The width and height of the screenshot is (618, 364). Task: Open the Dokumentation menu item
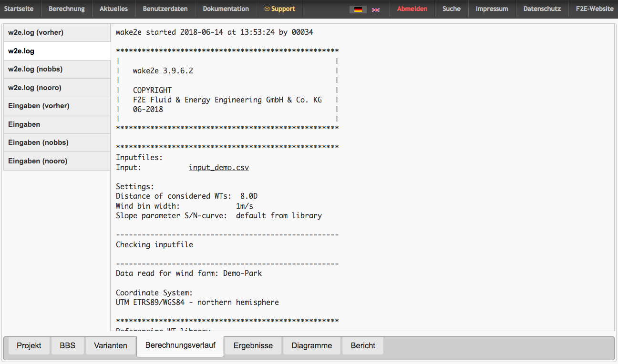point(226,9)
